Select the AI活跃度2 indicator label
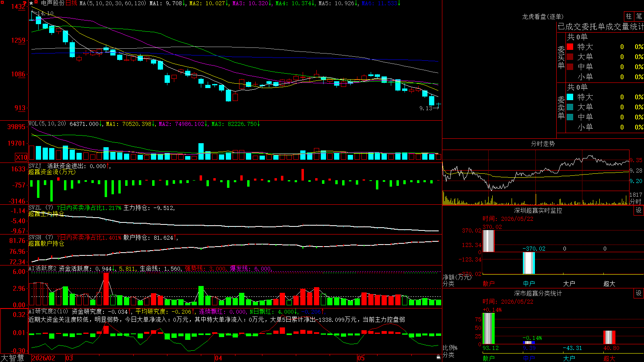644x362 pixels. pos(43,268)
